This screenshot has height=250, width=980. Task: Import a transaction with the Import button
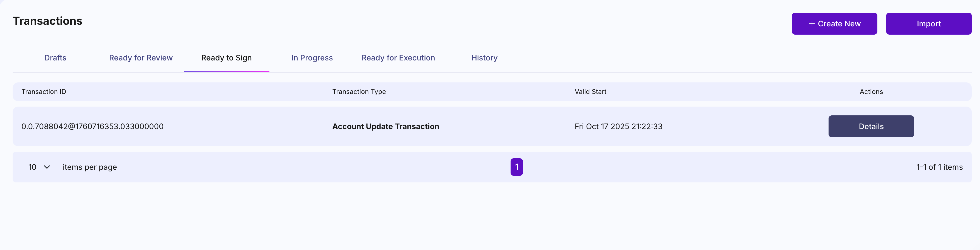tap(928, 24)
